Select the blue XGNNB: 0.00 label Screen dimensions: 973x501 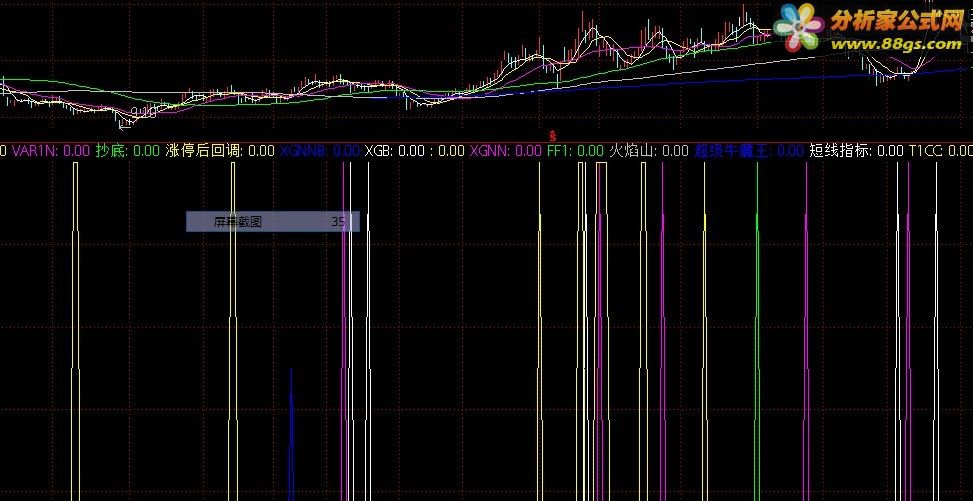point(320,151)
